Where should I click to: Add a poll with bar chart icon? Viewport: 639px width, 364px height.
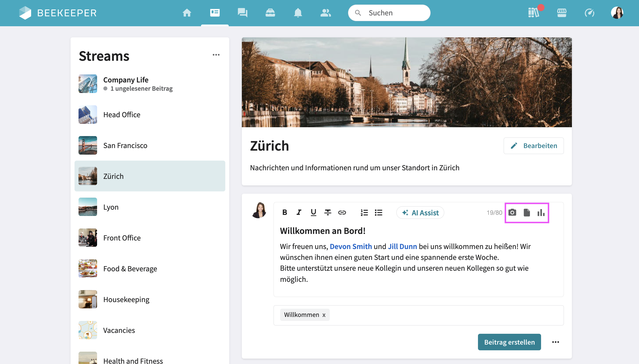[x=541, y=213]
